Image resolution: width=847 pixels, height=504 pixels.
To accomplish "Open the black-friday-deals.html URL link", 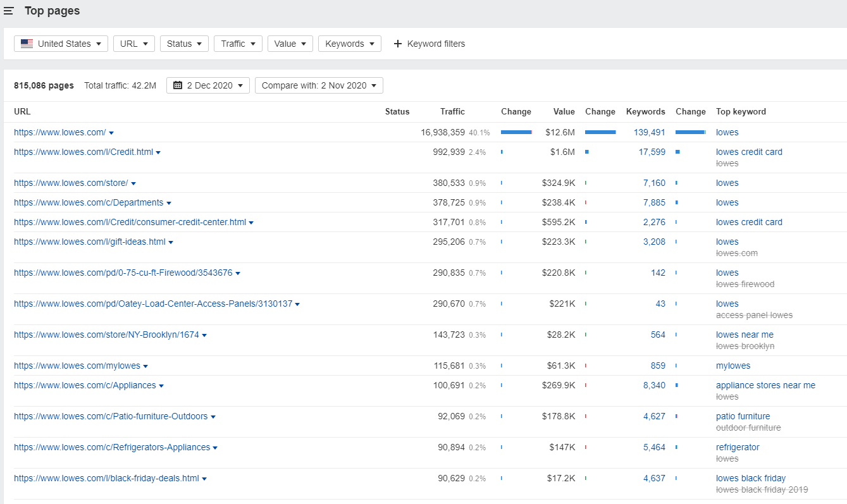I will pyautogui.click(x=106, y=478).
